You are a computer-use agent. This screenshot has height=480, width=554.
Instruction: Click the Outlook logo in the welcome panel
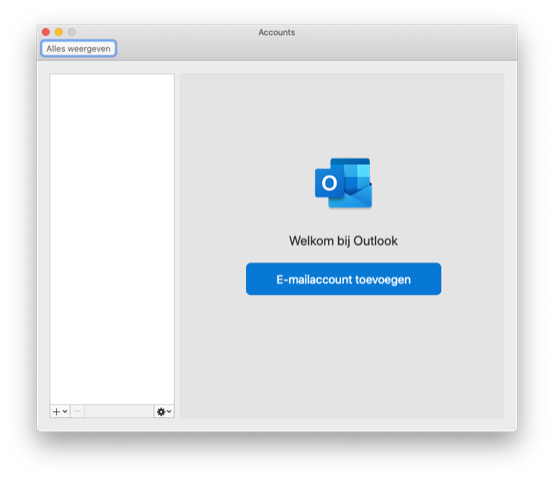tap(343, 183)
